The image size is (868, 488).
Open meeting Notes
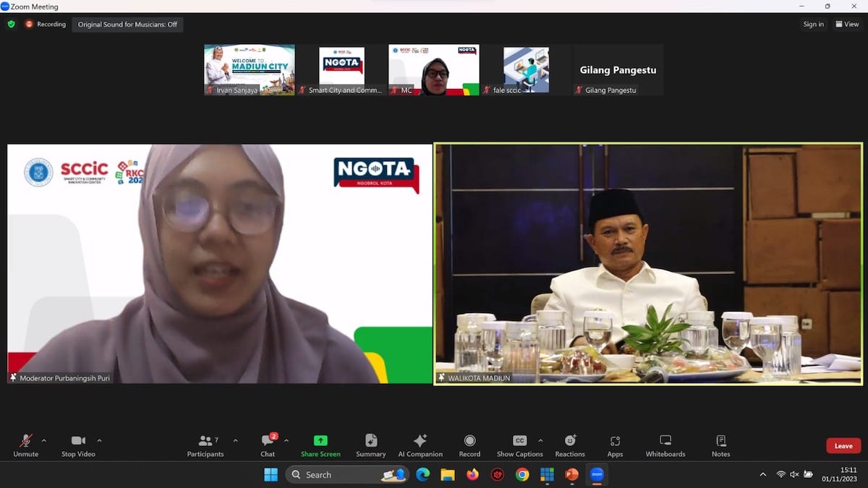pyautogui.click(x=720, y=445)
